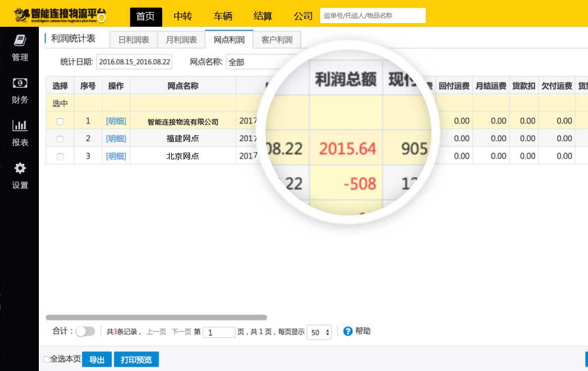Image resolution: width=588 pixels, height=371 pixels.
Task: Click the horizontal scrollbar below the table
Action: pyautogui.click(x=156, y=317)
